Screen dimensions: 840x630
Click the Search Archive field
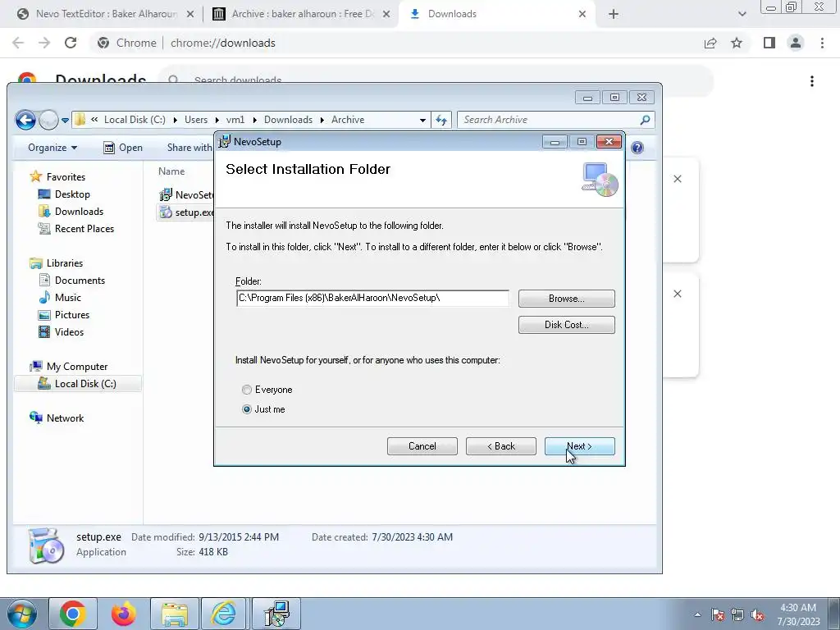[x=549, y=120]
